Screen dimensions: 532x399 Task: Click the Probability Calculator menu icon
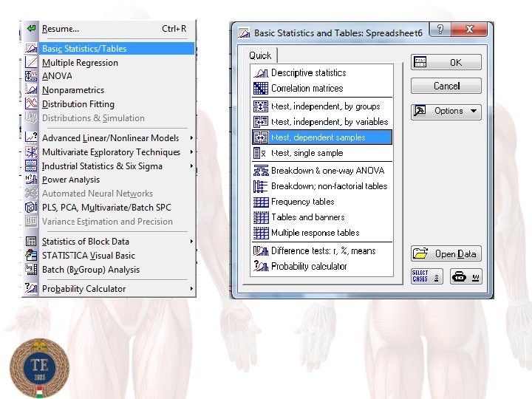(31, 288)
